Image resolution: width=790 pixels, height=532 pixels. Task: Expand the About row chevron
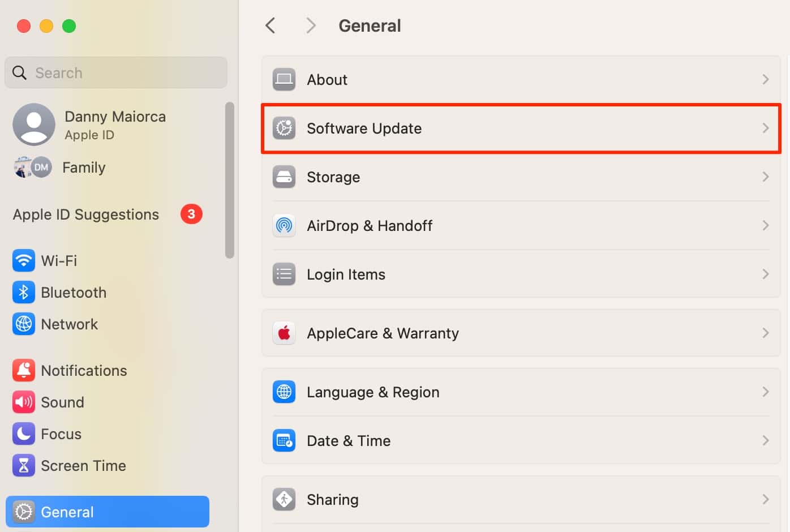click(765, 80)
